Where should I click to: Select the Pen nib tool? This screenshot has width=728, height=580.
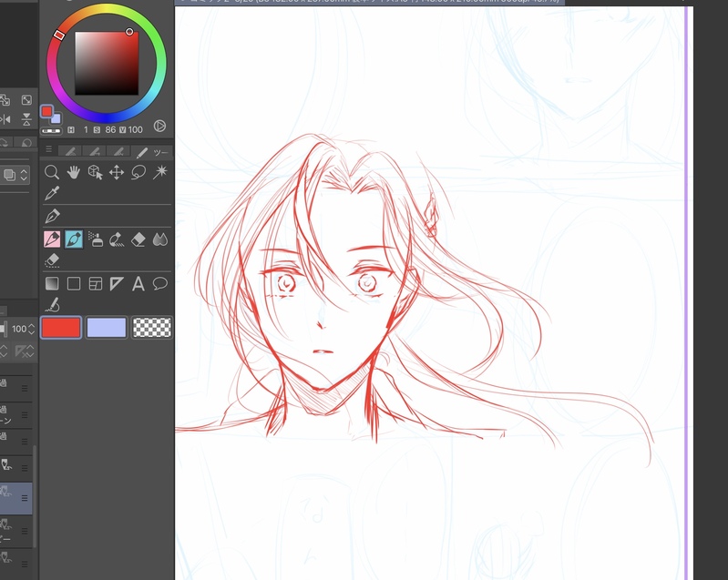[x=52, y=216]
